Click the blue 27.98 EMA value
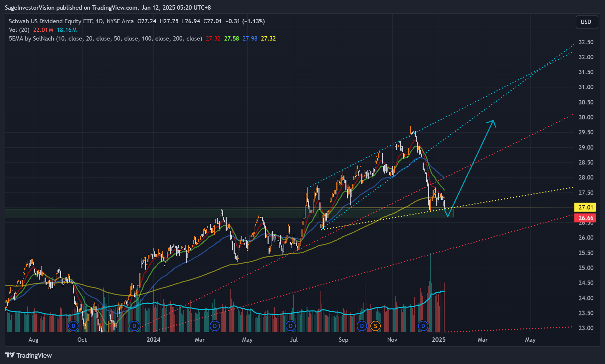The height and width of the screenshot is (364, 605). pos(250,39)
